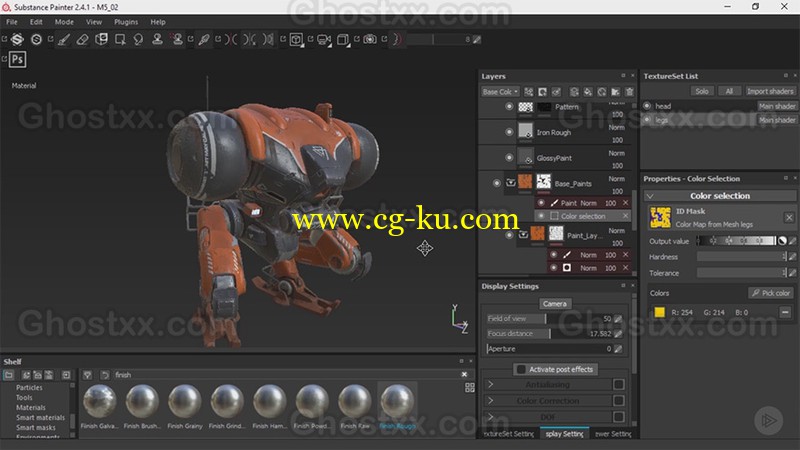Toggle shelf grid view icon
Viewport: 800px width, 450px height.
(469, 388)
